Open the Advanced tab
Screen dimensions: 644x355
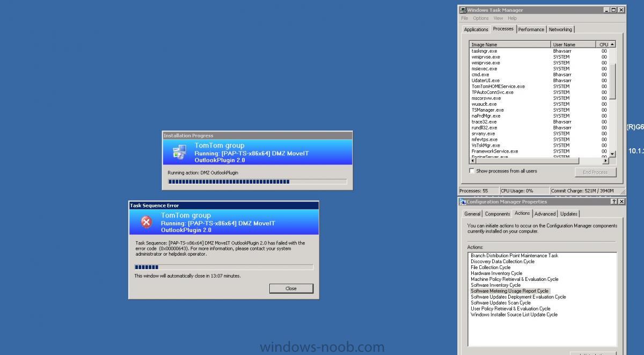545,214
